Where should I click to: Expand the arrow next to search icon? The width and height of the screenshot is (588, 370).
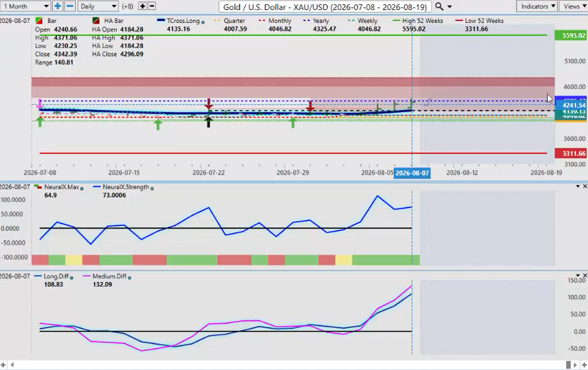click(x=450, y=7)
